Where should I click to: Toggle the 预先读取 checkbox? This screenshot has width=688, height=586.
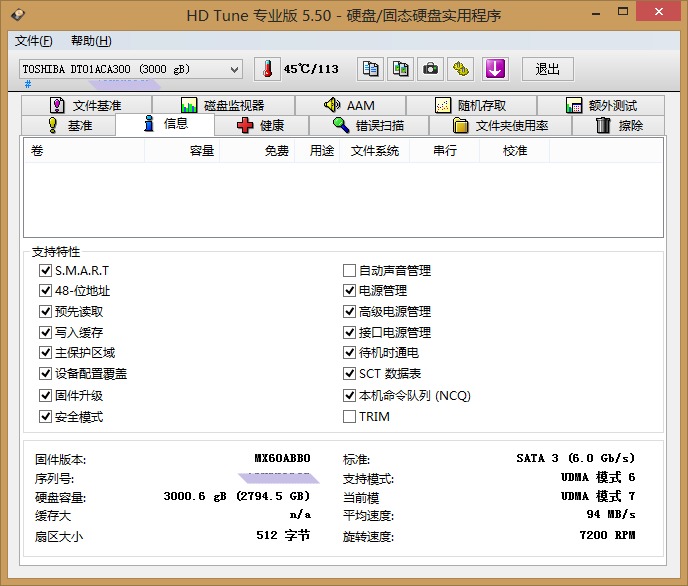coord(46,311)
